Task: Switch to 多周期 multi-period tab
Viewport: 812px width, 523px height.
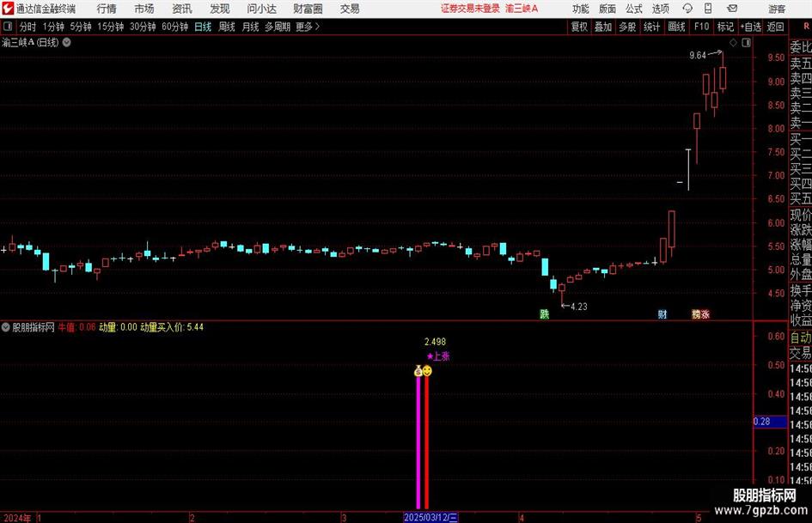Action: pyautogui.click(x=277, y=27)
